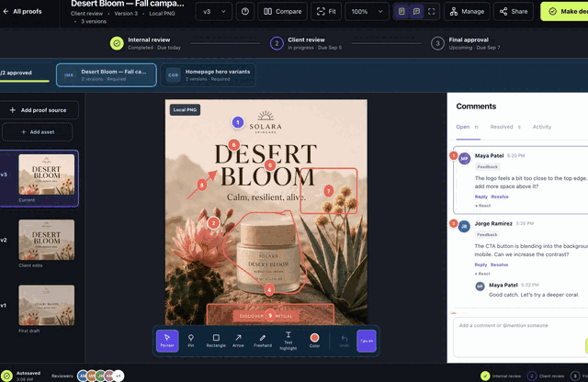Click the +1 extra reviewers badge
Viewport: 588px width, 382px height.
tap(119, 376)
